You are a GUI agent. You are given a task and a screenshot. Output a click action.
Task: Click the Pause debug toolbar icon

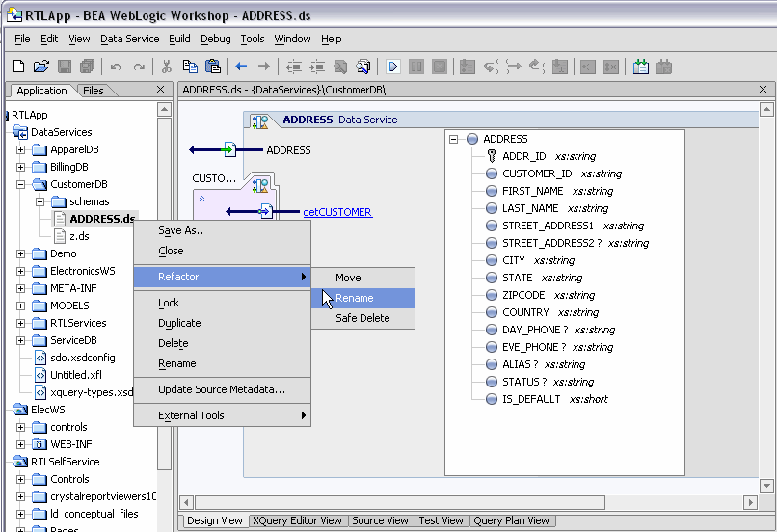pyautogui.click(x=416, y=66)
